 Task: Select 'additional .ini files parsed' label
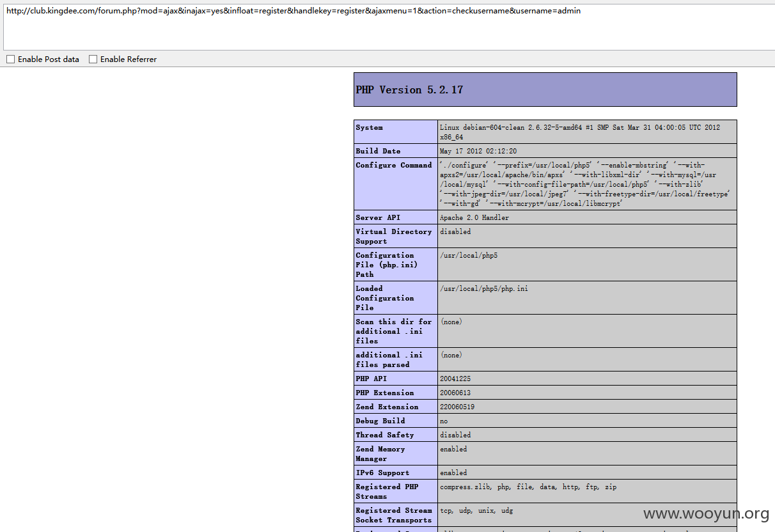(x=389, y=359)
